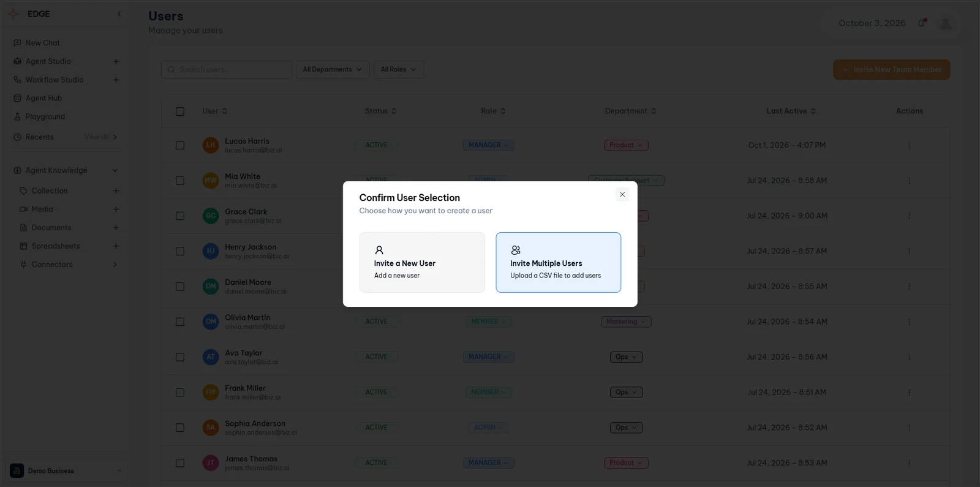Sort the table by Last Active column
This screenshot has width=980, height=487.
[x=791, y=111]
